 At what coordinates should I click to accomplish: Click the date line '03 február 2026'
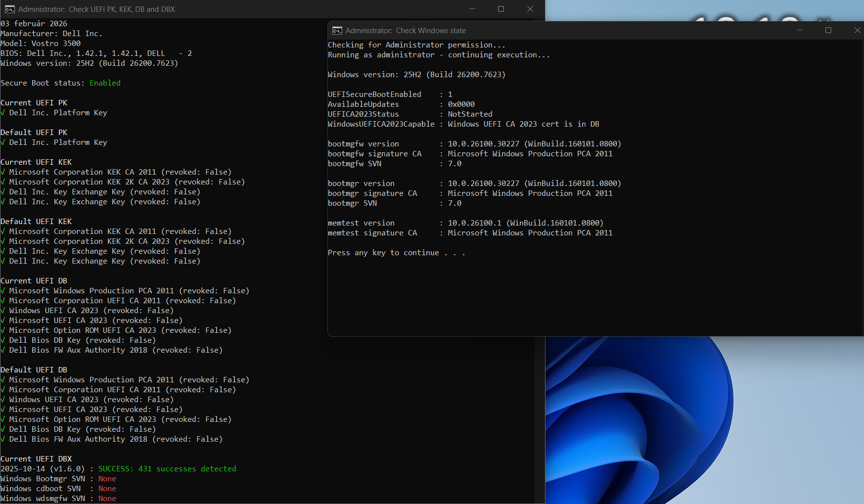tap(34, 24)
